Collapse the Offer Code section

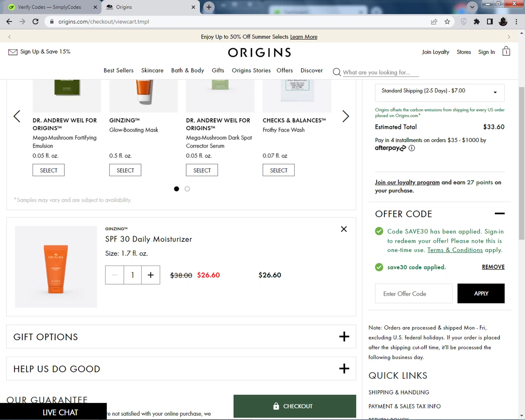tap(500, 213)
